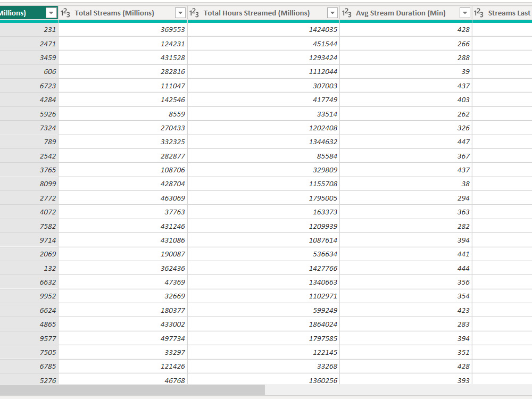Select cell with value 1102971

point(264,296)
